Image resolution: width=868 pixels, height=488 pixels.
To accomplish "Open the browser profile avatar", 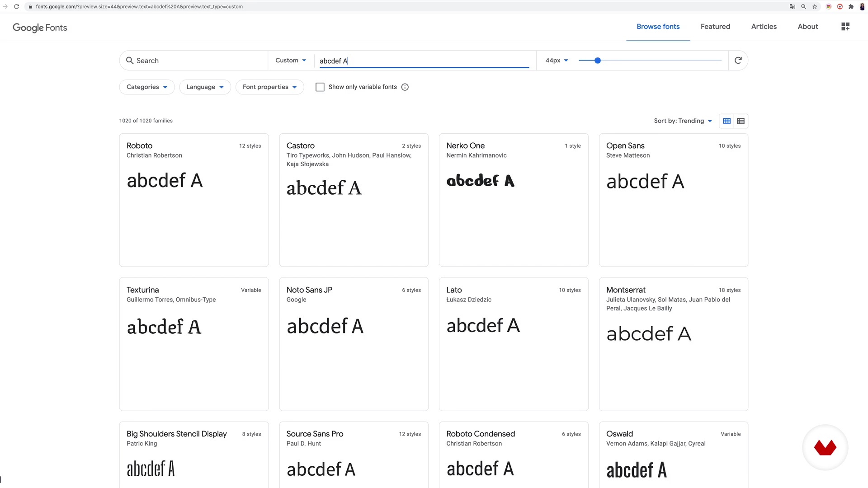I will pos(862,6).
